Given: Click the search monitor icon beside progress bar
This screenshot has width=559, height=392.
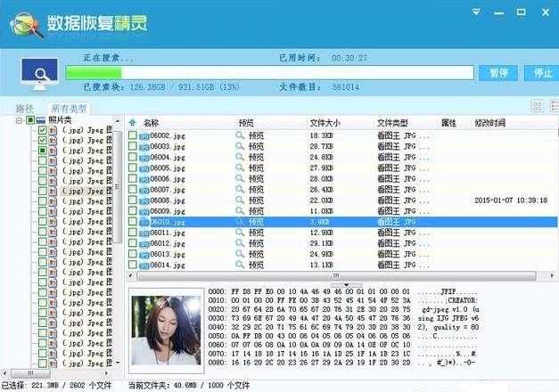Looking at the screenshot, I should point(39,75).
